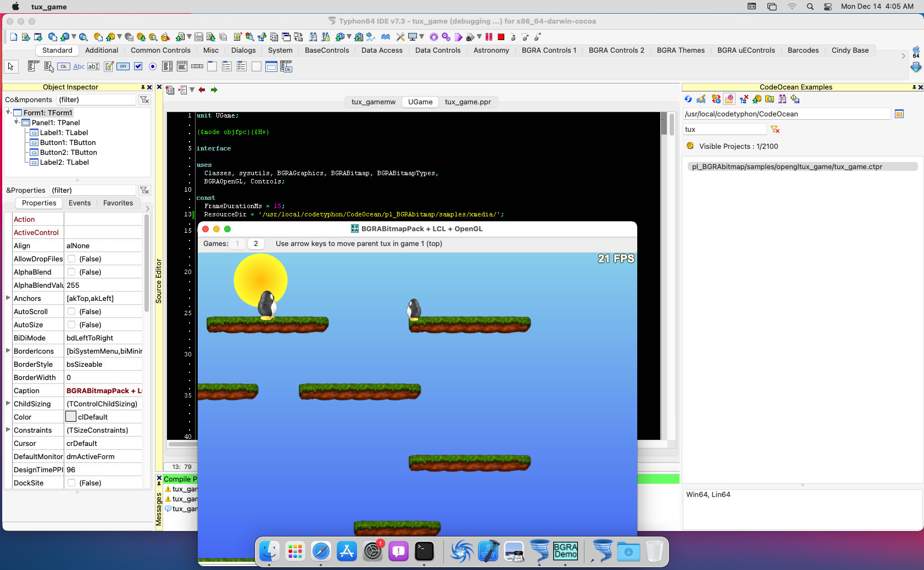Image resolution: width=924 pixels, height=570 pixels.
Task: Click the refresh icon in CodeOcean Examples
Action: (688, 99)
